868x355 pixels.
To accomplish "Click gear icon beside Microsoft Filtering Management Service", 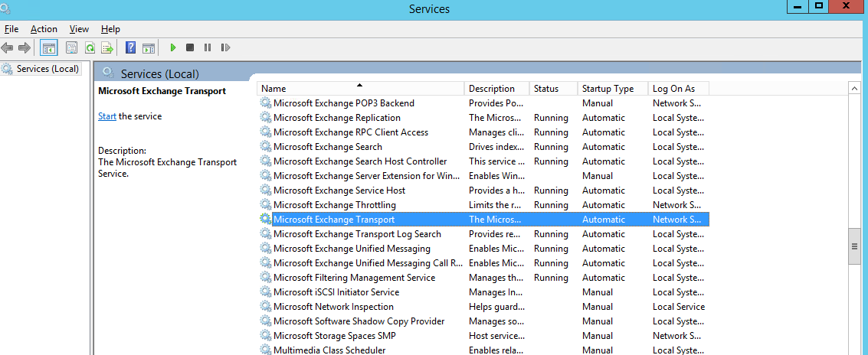I will (x=266, y=278).
